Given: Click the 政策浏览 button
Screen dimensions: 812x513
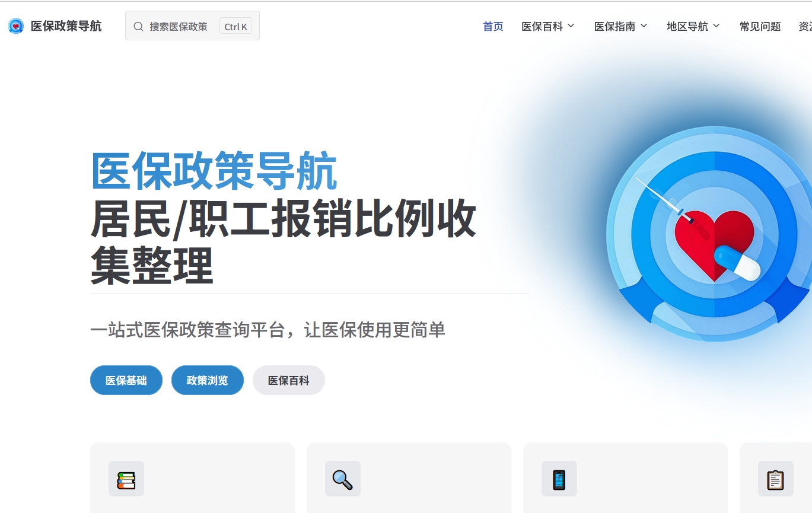Looking at the screenshot, I should pos(208,380).
